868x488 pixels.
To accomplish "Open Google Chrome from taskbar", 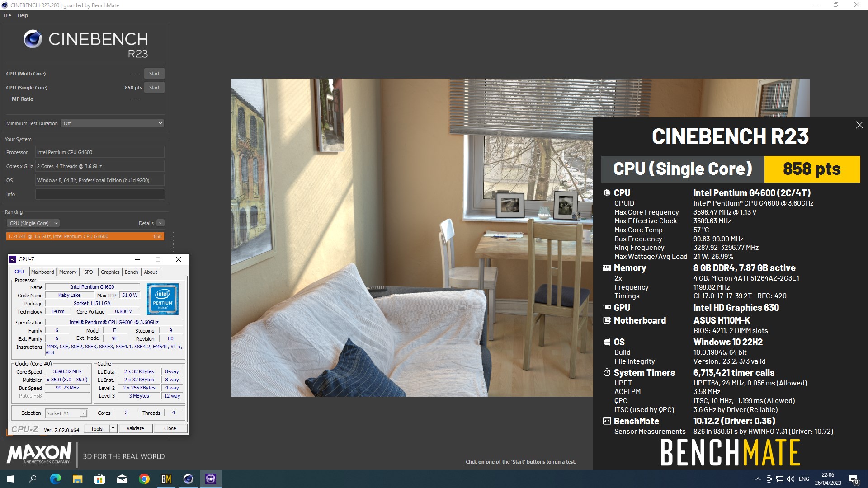I will [144, 479].
